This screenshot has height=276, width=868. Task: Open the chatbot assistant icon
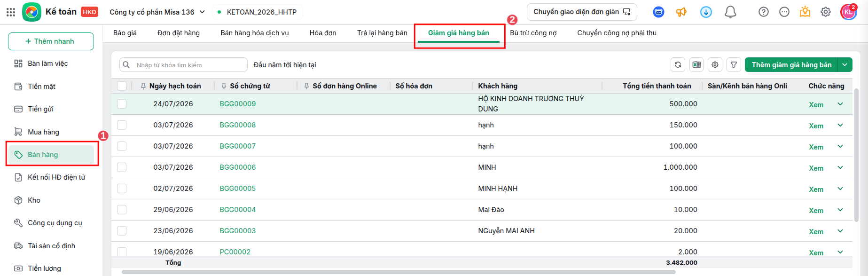point(659,12)
